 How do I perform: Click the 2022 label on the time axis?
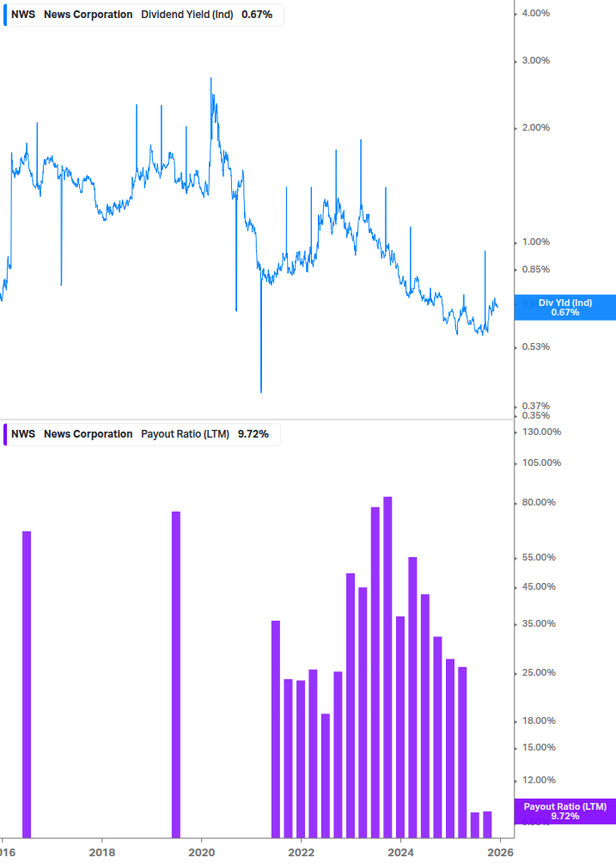[301, 852]
